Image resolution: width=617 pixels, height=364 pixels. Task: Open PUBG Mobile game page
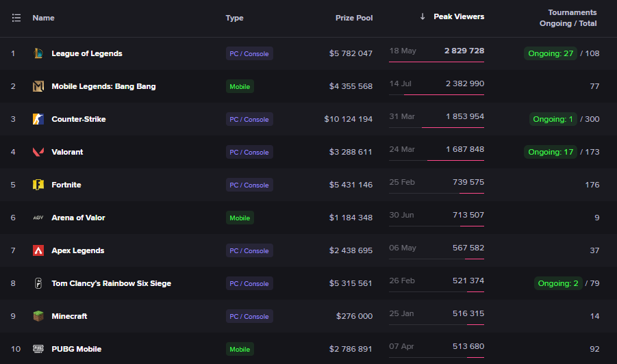click(76, 349)
